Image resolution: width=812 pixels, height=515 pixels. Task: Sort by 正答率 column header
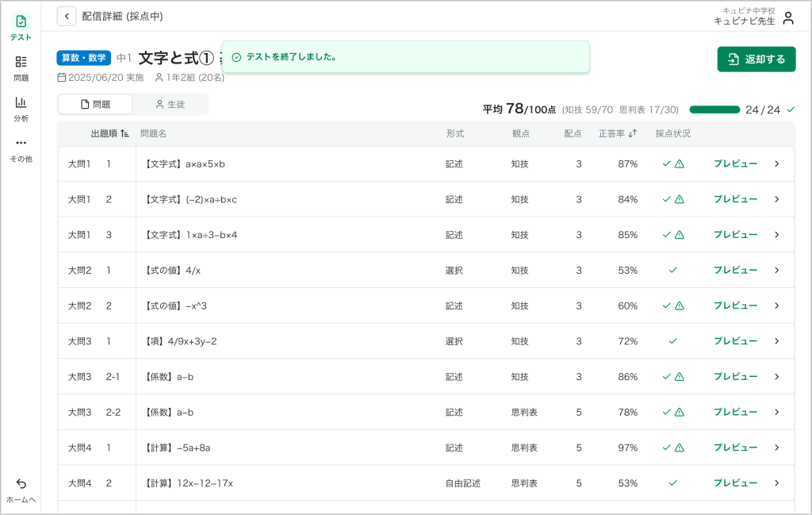[x=617, y=133]
